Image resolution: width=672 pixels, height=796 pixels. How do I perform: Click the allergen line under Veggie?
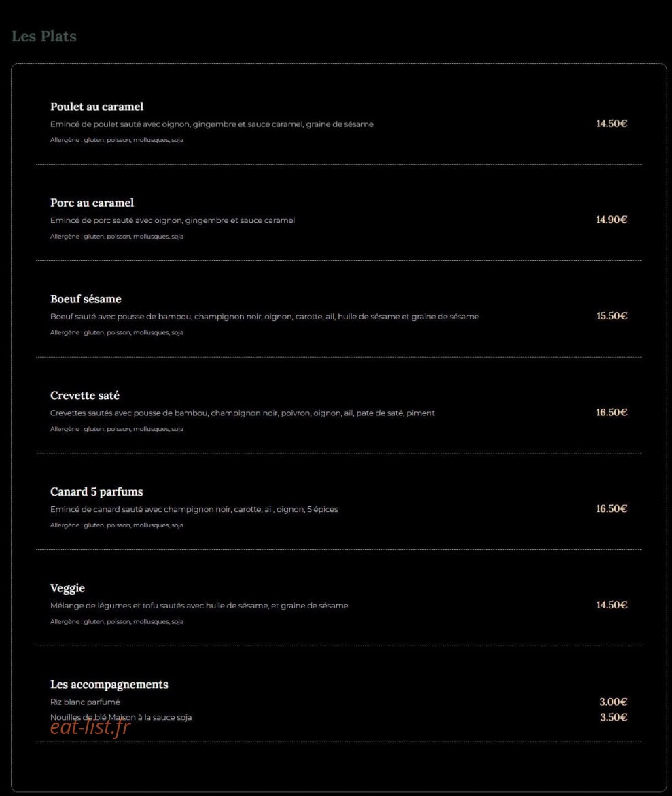click(117, 621)
